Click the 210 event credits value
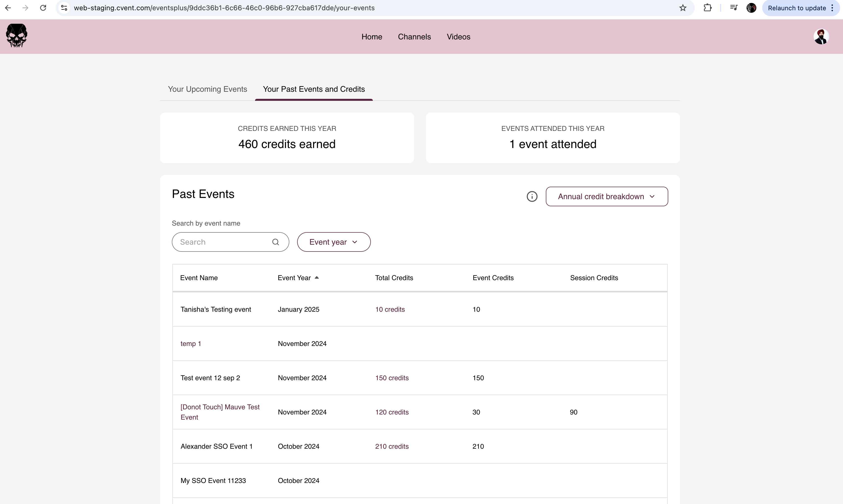This screenshot has width=843, height=504. click(x=478, y=446)
